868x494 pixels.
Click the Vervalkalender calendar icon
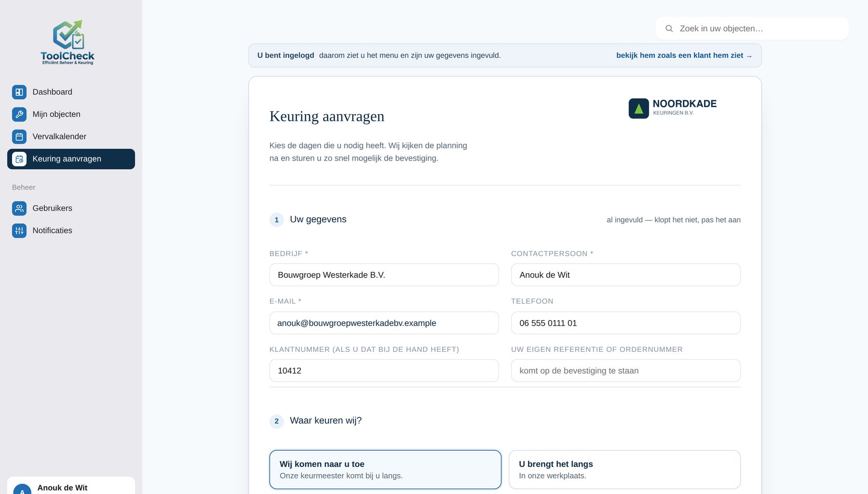[19, 136]
